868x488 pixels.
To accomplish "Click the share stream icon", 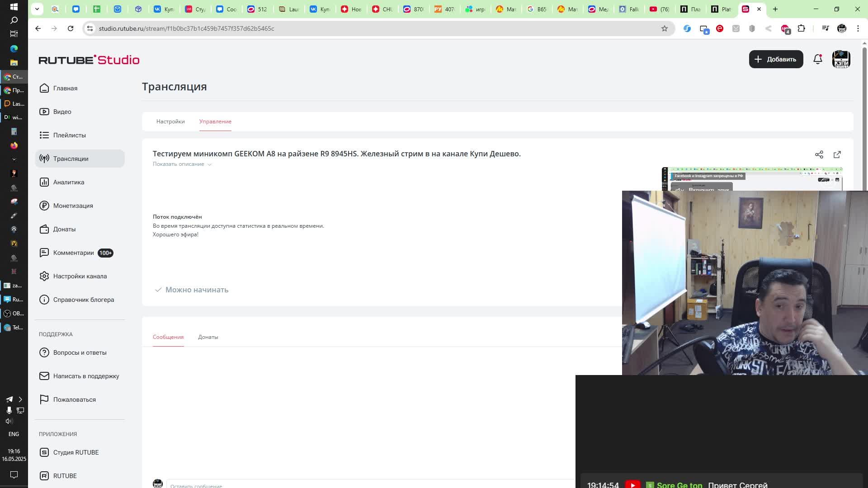I will pos(819,155).
